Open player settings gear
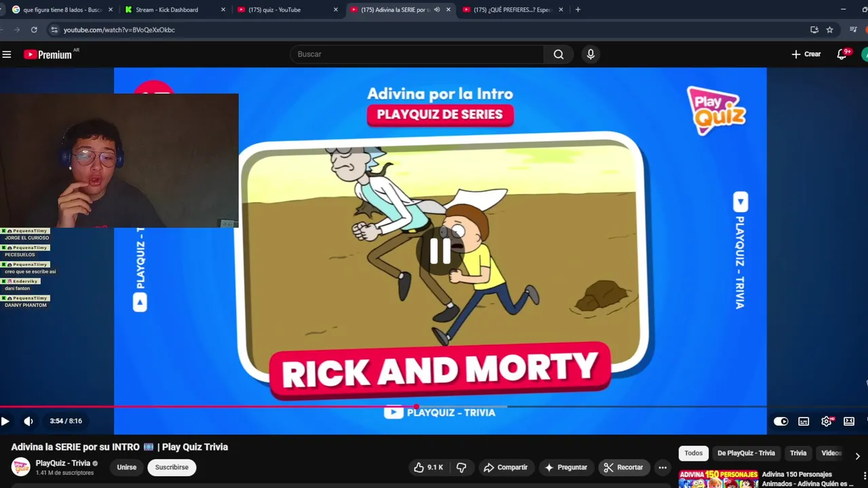Viewport: 868px width, 488px height. click(827, 421)
